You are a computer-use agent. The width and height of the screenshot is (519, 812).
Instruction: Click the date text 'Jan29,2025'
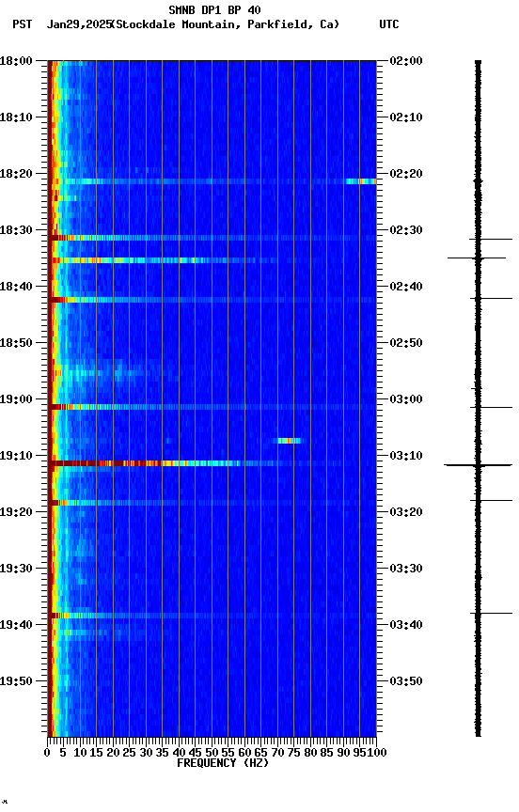79,24
